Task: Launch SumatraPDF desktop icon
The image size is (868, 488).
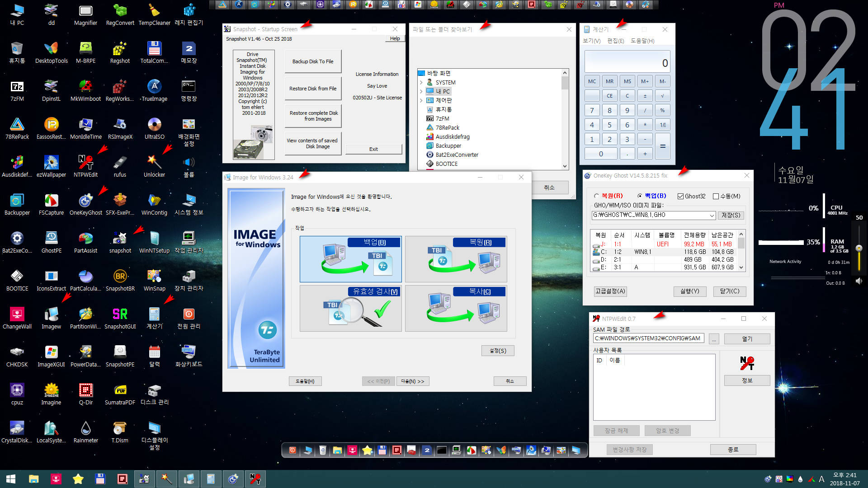Action: pyautogui.click(x=120, y=394)
